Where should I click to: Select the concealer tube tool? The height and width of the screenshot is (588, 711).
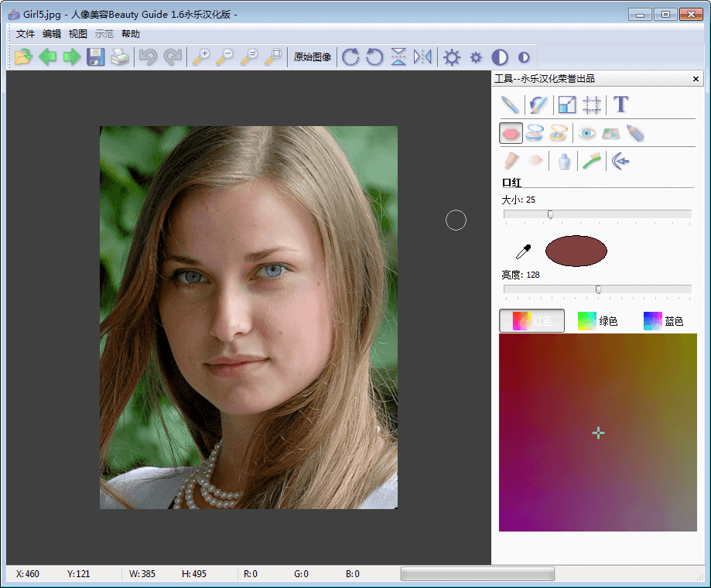point(511,161)
